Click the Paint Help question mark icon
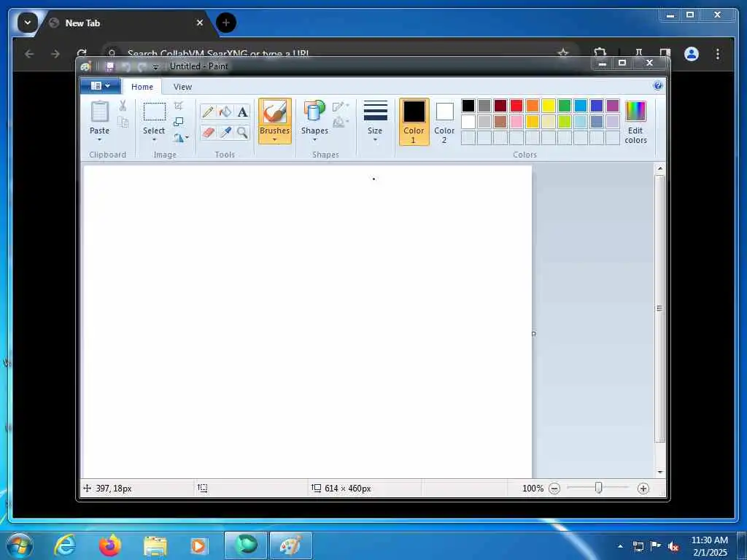This screenshot has height=560, width=747. pyautogui.click(x=658, y=86)
